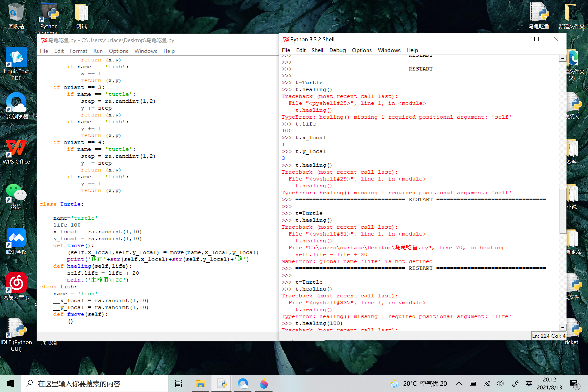Open Options menu in Python Shell
The height and width of the screenshot is (392, 588).
click(362, 50)
